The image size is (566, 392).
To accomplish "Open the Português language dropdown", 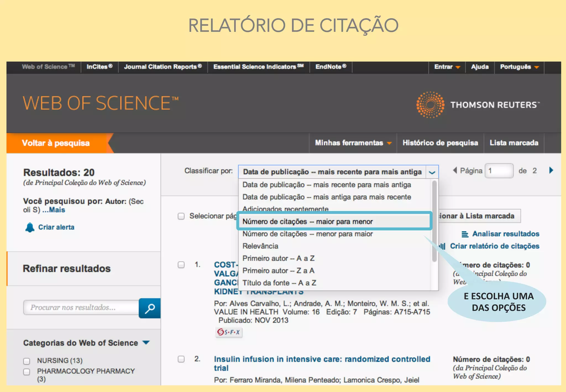I will click(x=519, y=67).
